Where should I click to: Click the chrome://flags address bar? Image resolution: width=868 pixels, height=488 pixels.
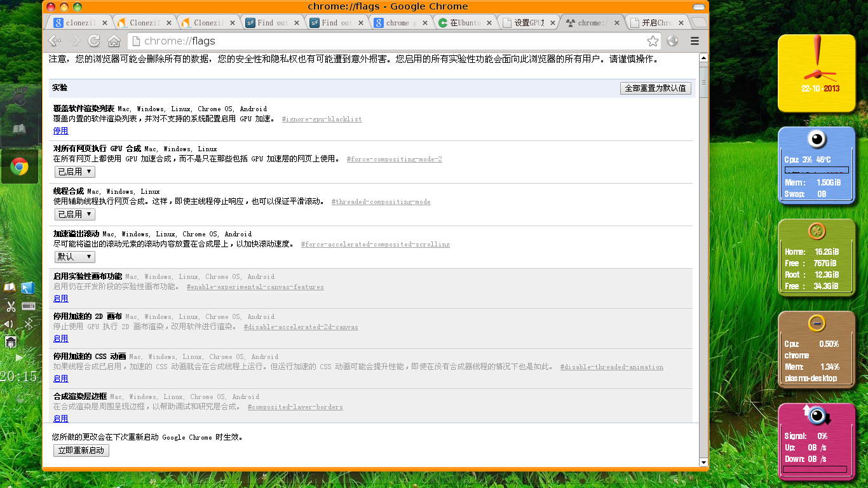[395, 41]
